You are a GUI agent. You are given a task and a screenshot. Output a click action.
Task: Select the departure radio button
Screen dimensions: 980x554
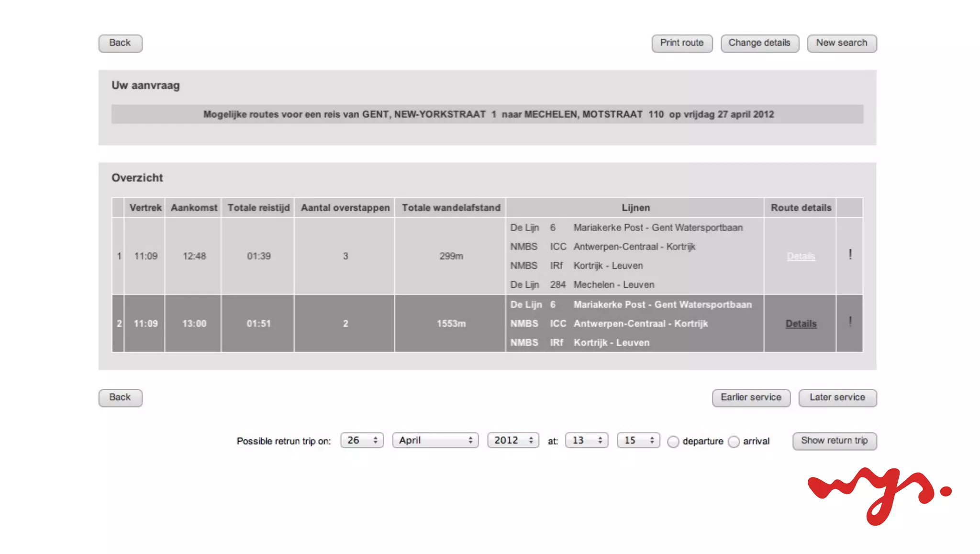click(x=673, y=441)
